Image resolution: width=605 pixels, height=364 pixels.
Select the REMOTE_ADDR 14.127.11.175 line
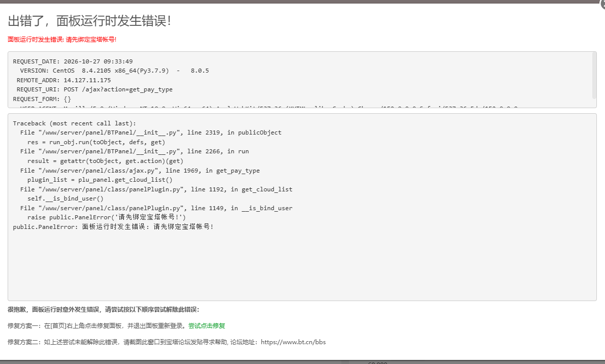pos(63,80)
